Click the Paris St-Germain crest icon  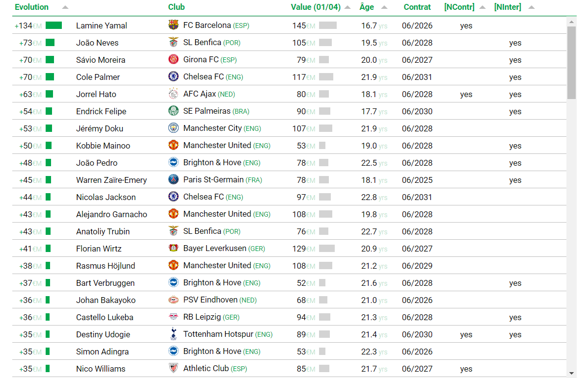click(173, 179)
